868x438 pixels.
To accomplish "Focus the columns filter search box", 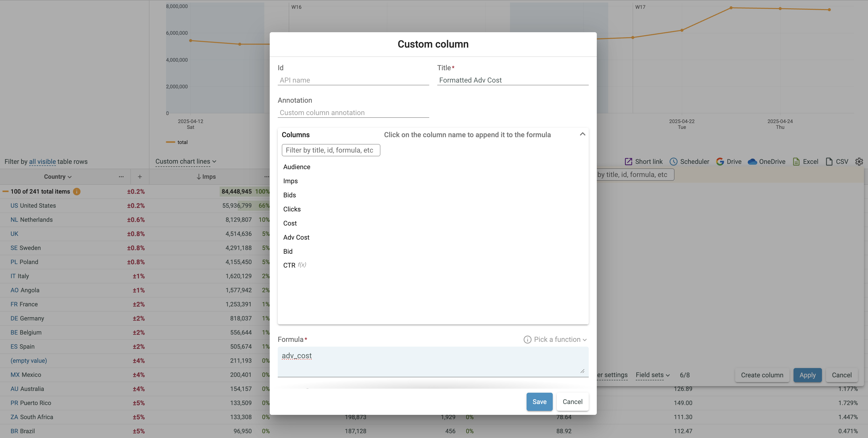I will [331, 150].
